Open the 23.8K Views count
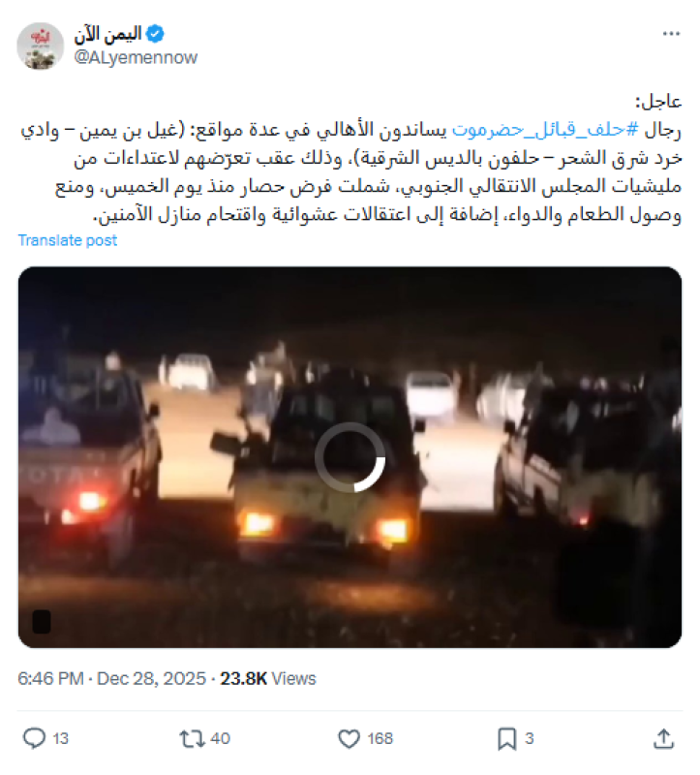The width and height of the screenshot is (700, 775). tap(267, 678)
